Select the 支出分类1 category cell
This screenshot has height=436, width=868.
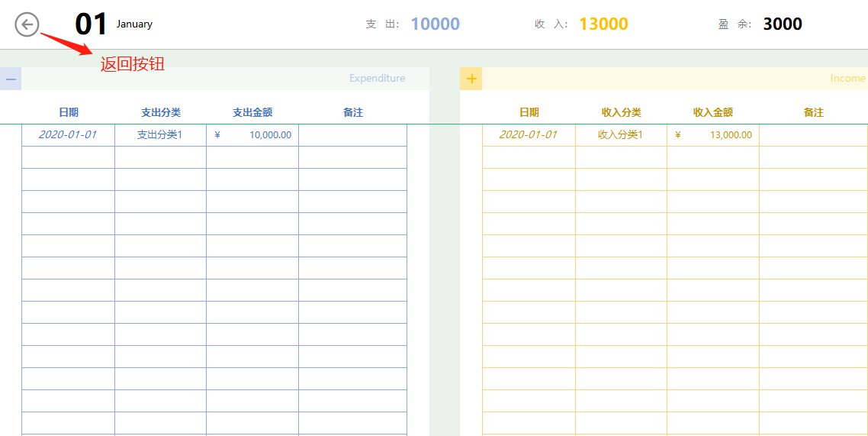coord(160,135)
